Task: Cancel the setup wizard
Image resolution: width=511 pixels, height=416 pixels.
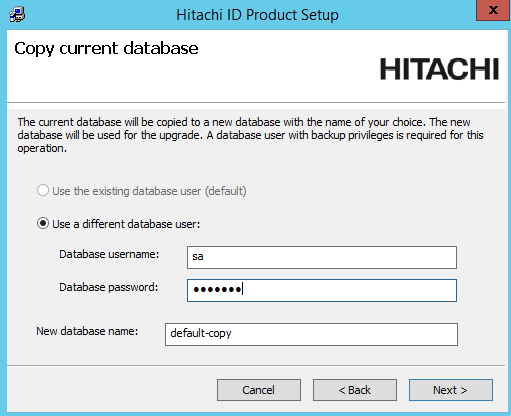Action: [x=259, y=390]
